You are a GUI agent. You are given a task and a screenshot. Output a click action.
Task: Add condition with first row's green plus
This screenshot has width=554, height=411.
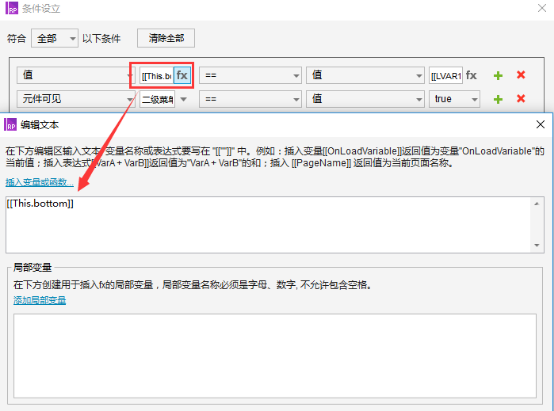498,75
